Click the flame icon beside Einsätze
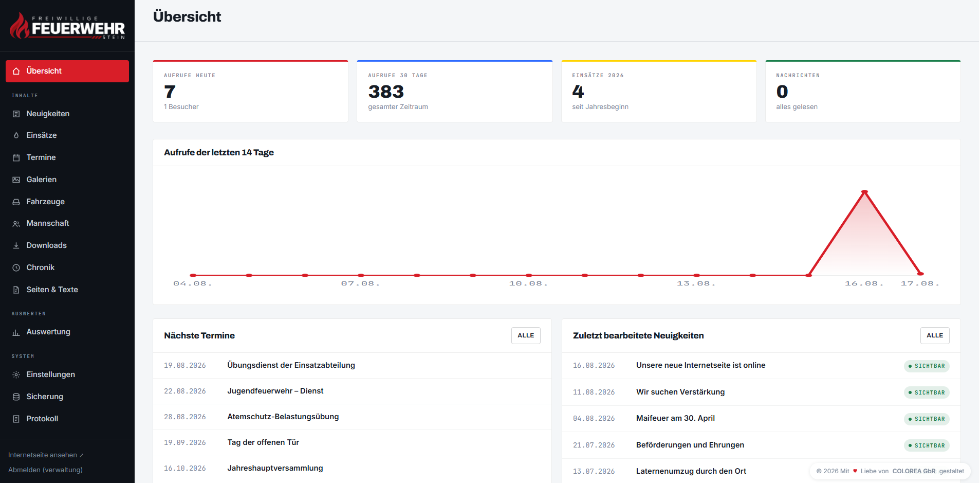This screenshot has height=483, width=980. (x=16, y=135)
